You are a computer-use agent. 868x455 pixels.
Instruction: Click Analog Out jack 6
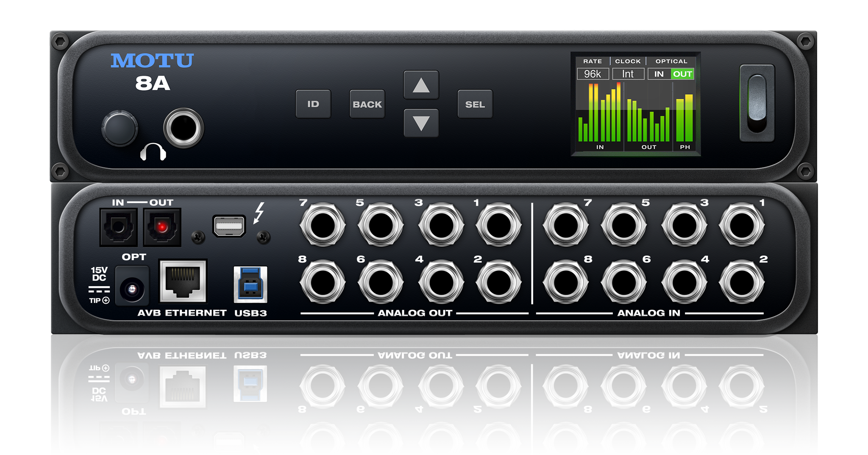(x=380, y=282)
